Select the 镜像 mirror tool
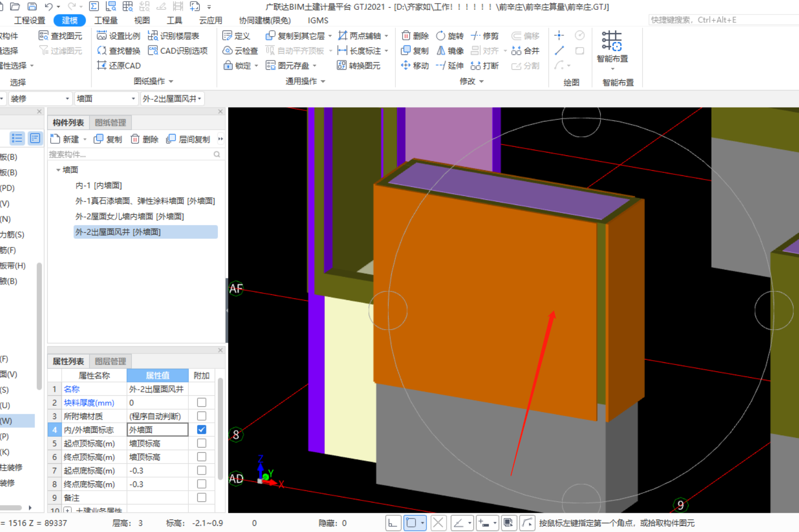Viewport: 799px width, 532px height. pyautogui.click(x=450, y=51)
